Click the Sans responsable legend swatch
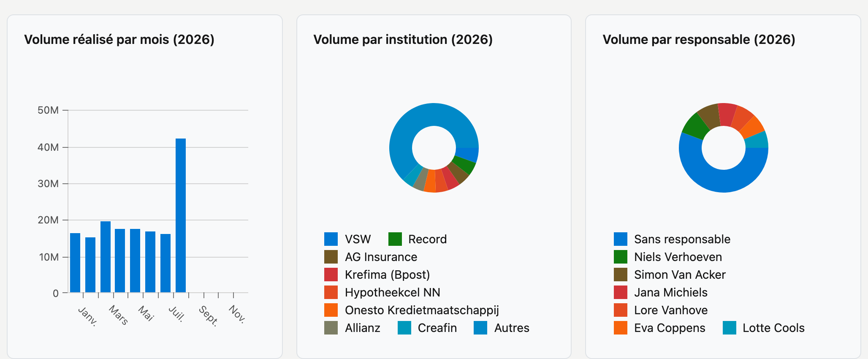 pyautogui.click(x=621, y=239)
